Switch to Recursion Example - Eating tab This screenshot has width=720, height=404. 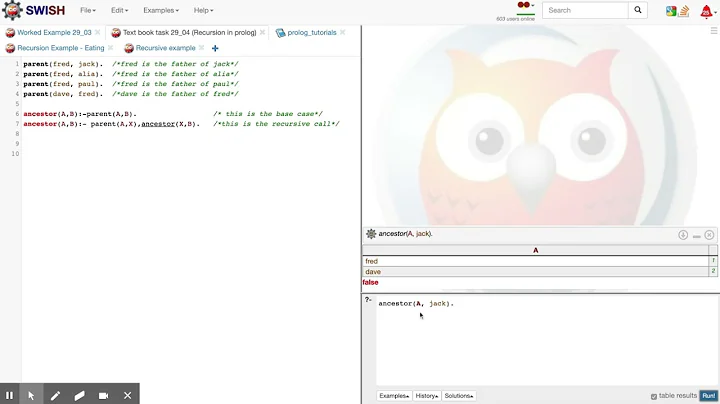coord(61,48)
